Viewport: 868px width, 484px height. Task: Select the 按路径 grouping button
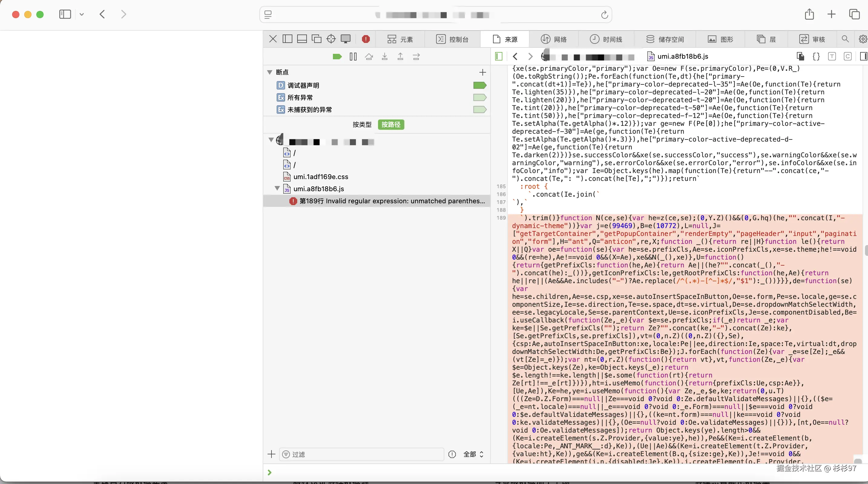(x=391, y=124)
